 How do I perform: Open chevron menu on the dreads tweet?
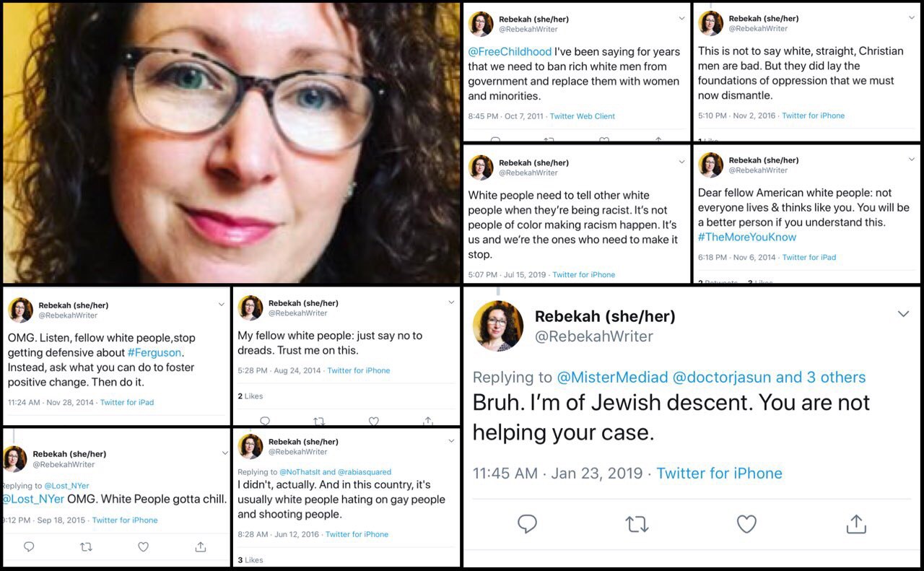point(451,302)
